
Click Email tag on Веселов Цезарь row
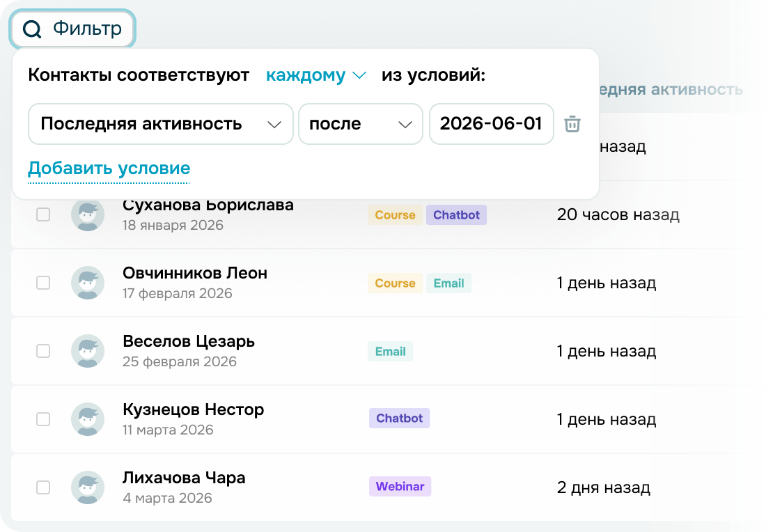391,352
